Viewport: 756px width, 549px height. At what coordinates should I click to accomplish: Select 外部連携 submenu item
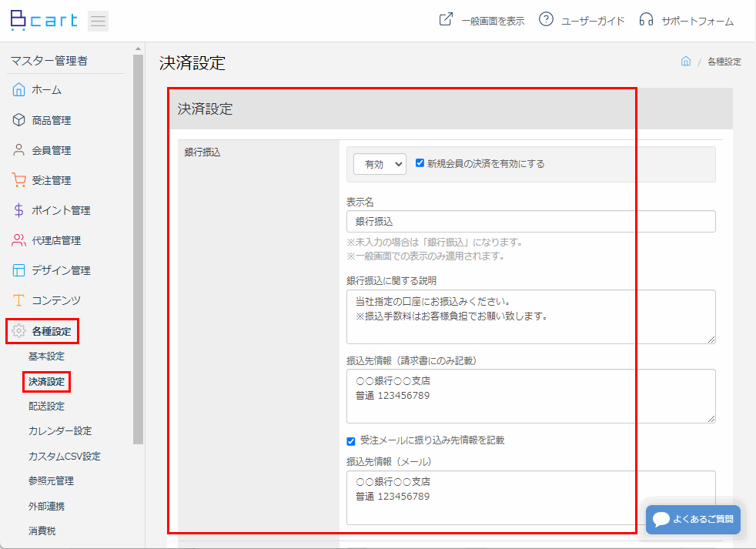tap(46, 506)
